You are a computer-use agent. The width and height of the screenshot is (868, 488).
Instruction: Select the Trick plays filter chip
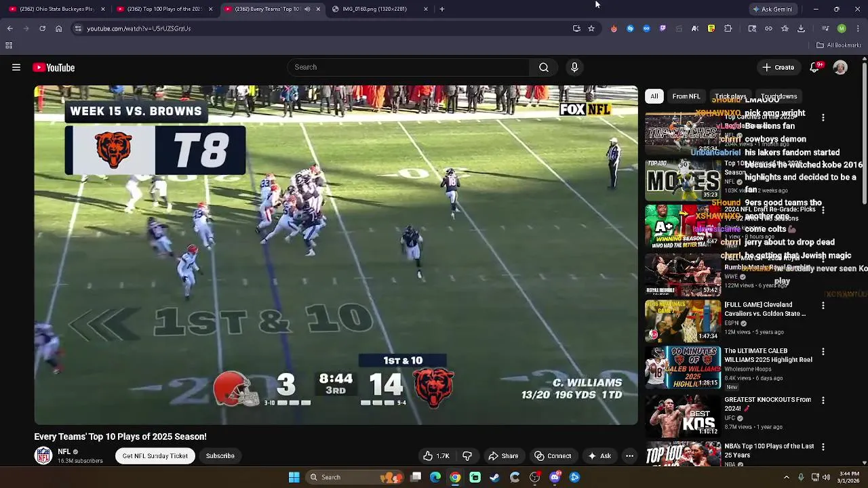pyautogui.click(x=730, y=96)
